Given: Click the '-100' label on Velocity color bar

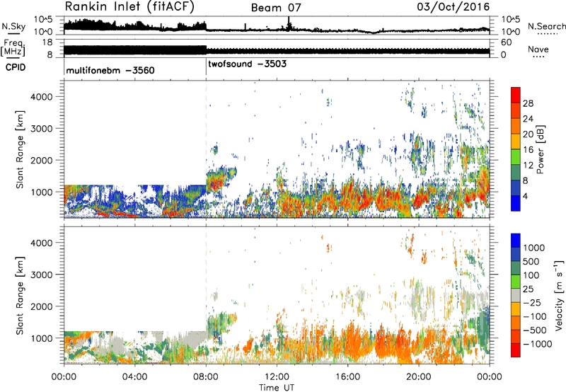Looking at the screenshot, I should click(x=535, y=316).
